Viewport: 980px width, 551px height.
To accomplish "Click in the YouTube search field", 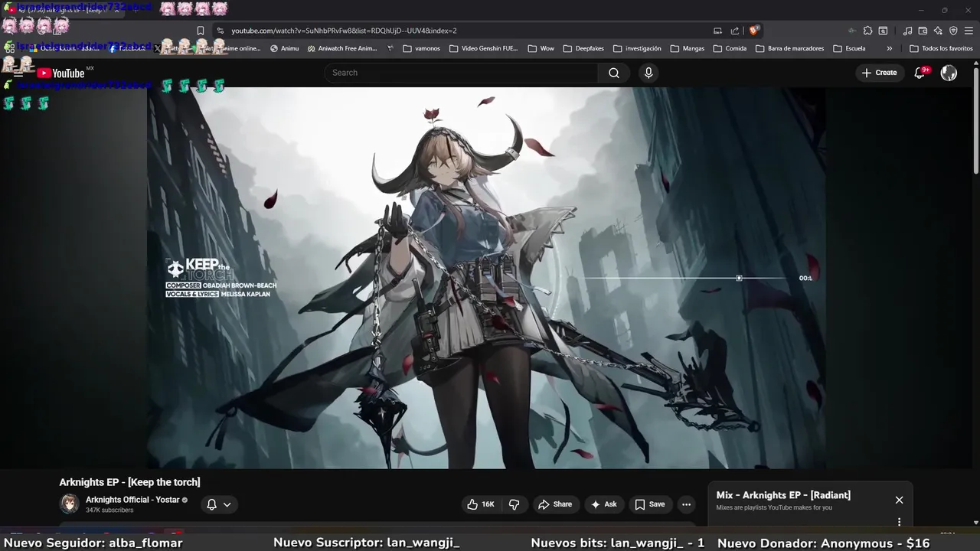I will [x=461, y=73].
